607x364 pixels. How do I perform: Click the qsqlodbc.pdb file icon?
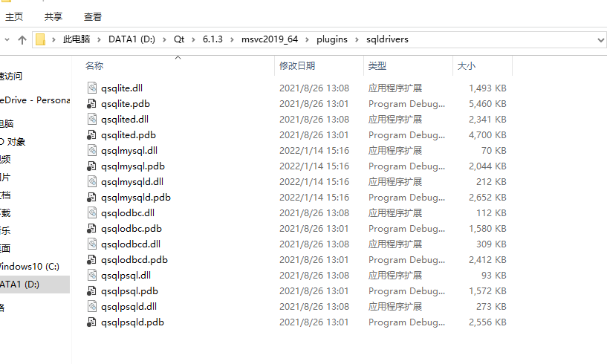tap(91, 229)
